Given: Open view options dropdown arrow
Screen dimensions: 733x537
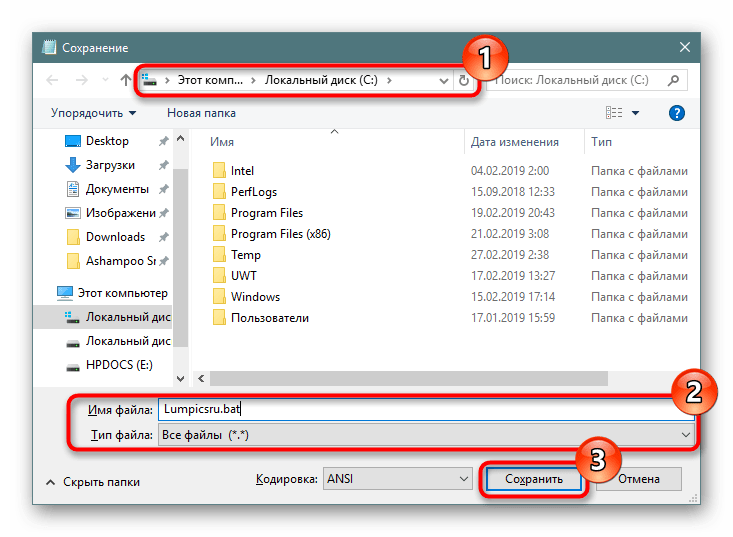Looking at the screenshot, I should click(x=635, y=113).
